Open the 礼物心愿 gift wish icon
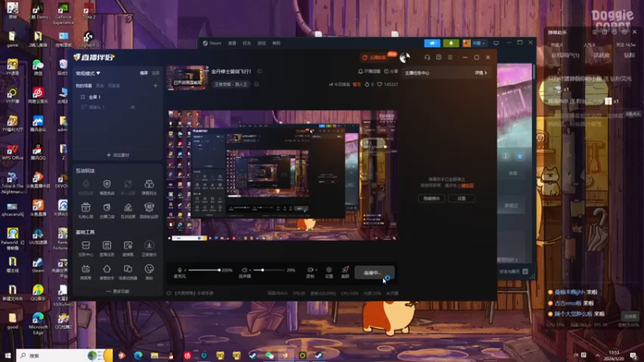The height and width of the screenshot is (362, 644). tap(86, 208)
